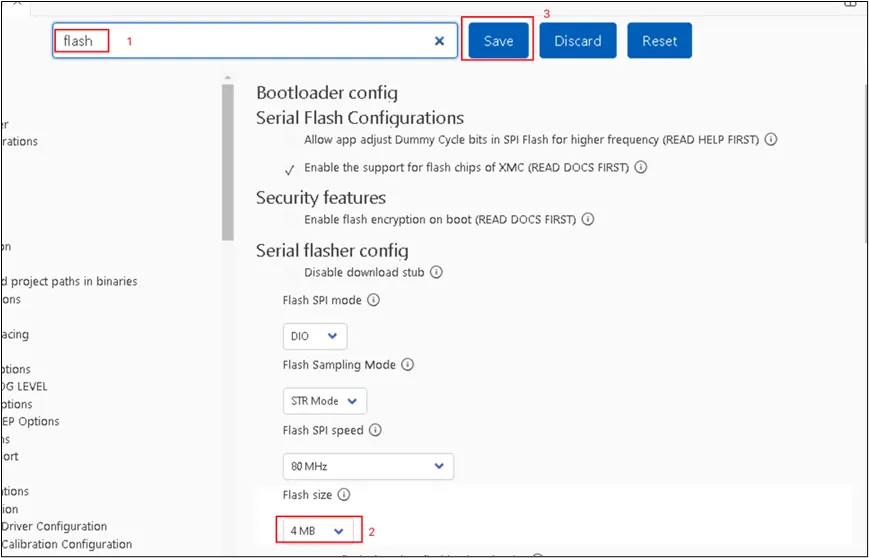869x558 pixels.
Task: Open the 4 MB flash size dropdown
Action: [317, 531]
